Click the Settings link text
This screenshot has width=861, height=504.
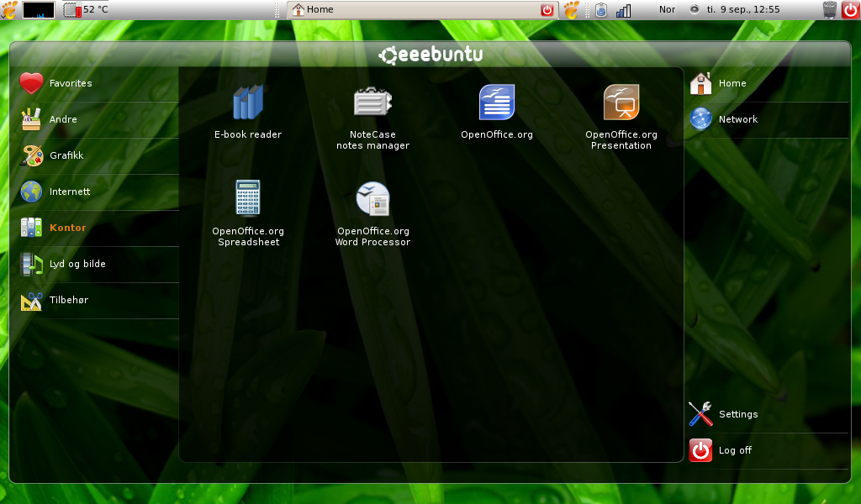coord(738,414)
